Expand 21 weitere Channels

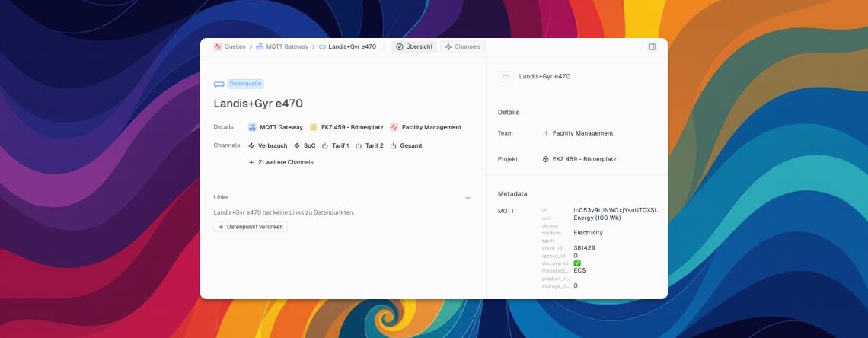pos(281,163)
